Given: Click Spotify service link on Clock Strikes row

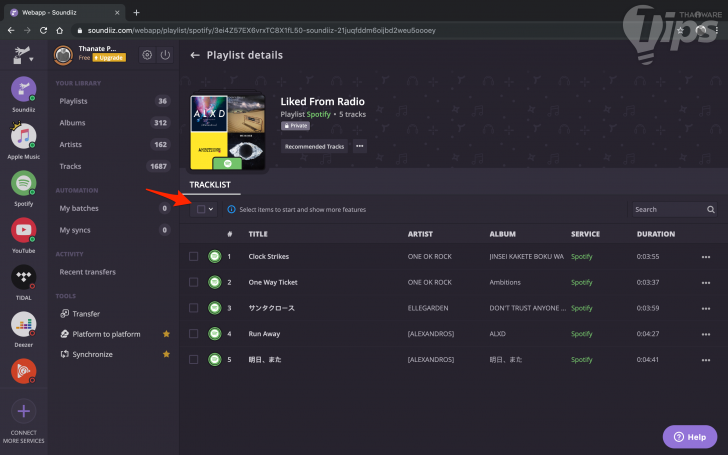Looking at the screenshot, I should coord(581,256).
